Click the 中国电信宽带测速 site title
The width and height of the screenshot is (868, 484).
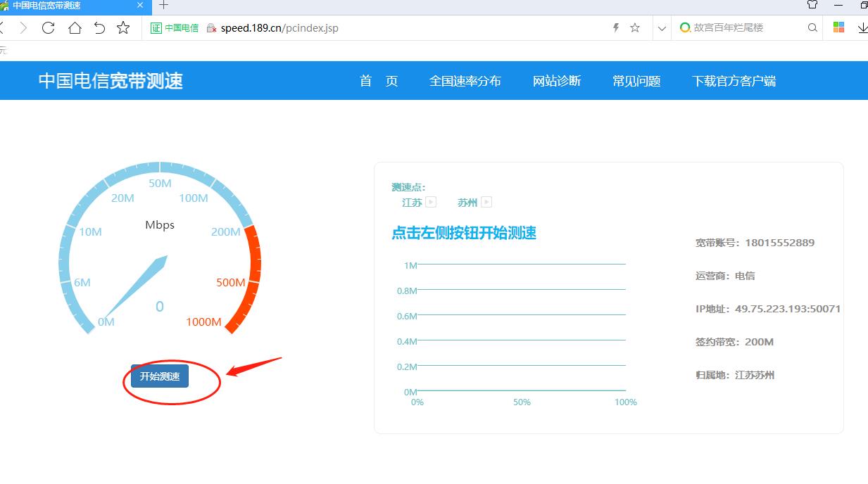click(111, 81)
